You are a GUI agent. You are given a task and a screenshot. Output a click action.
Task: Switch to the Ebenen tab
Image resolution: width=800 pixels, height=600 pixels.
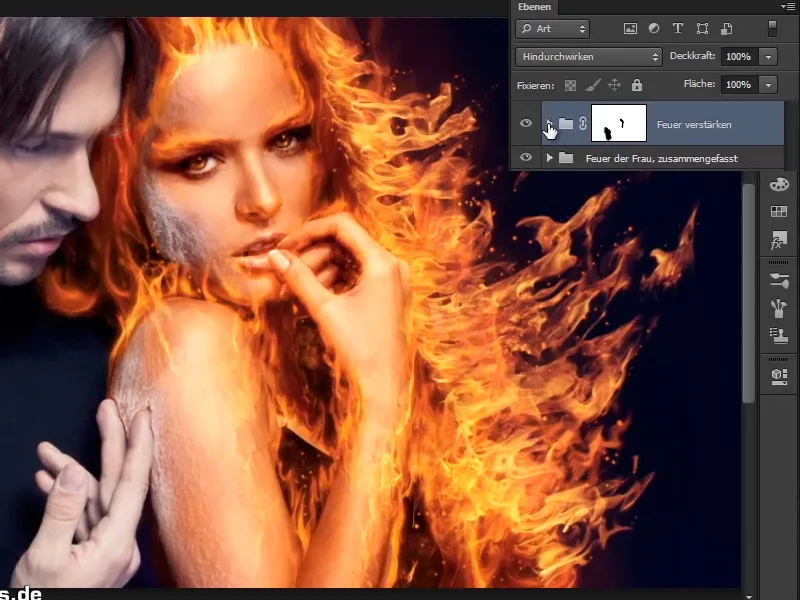(534, 7)
